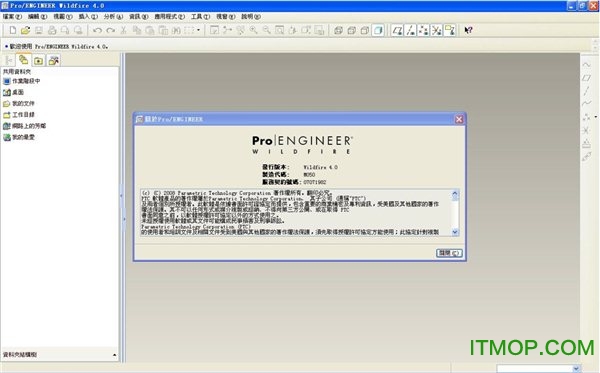Click the Copy icon in toolbar
This screenshot has height=373, width=600.
tap(137, 30)
